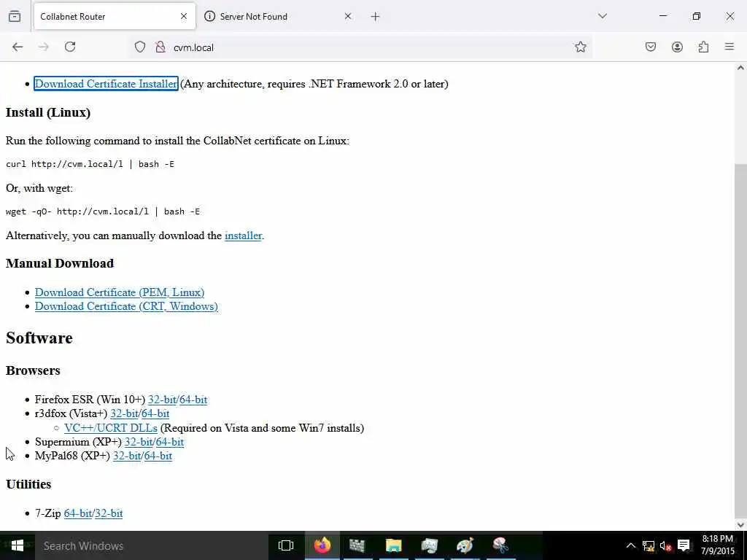Click the taskbar clock showing 8:18 PM
The height and width of the screenshot is (560, 747).
(718, 545)
